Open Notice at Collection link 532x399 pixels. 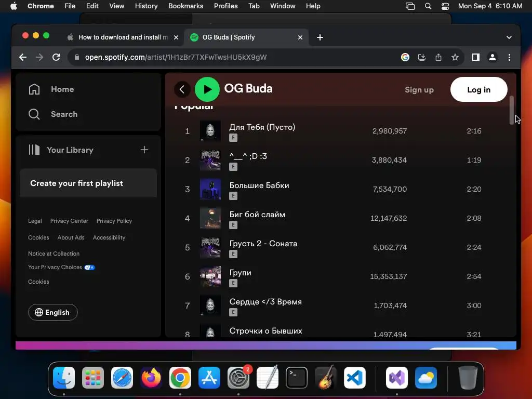(54, 254)
